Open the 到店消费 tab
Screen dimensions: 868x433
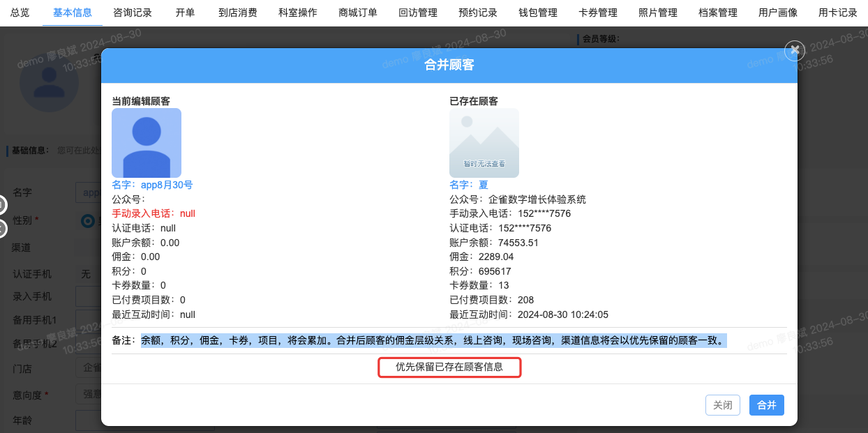point(237,13)
